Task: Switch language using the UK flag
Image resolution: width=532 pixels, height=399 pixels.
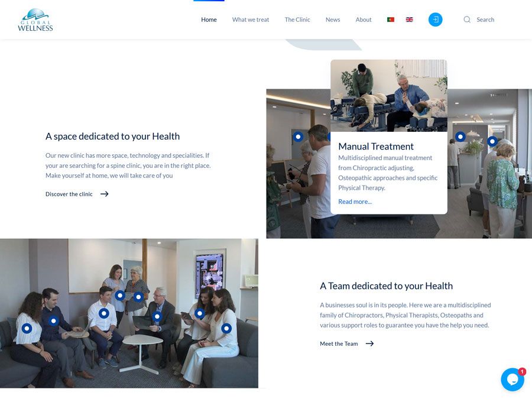Action: pos(409,20)
